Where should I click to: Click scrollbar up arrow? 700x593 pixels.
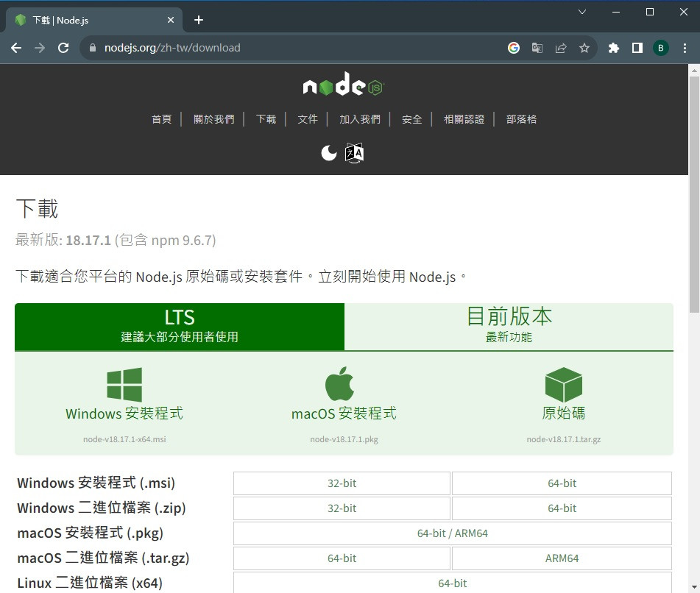694,71
